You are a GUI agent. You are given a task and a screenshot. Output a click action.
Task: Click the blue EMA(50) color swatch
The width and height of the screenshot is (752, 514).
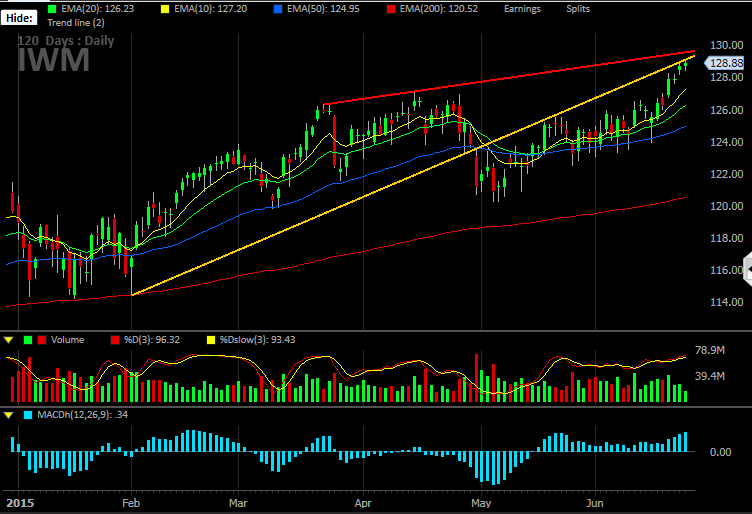278,9
